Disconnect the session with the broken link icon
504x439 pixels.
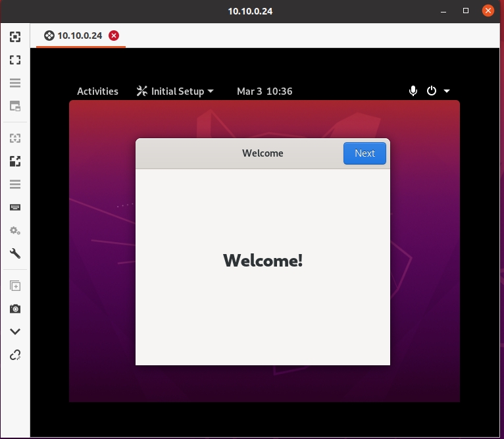[15, 355]
